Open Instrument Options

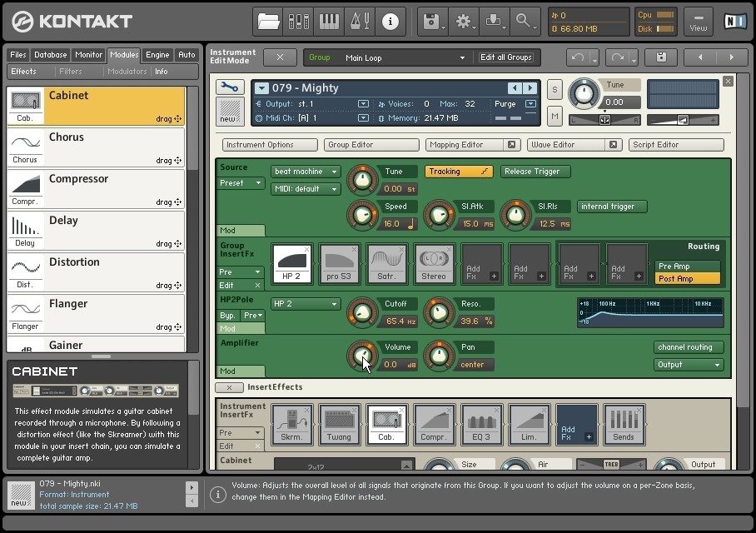270,145
